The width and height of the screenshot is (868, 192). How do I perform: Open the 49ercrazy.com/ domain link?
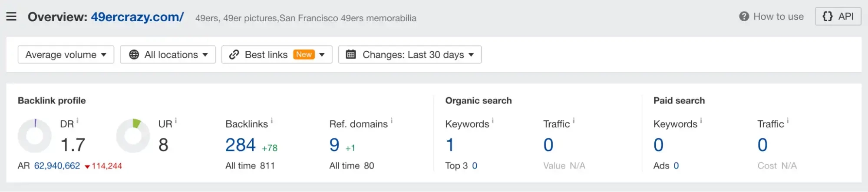click(137, 17)
